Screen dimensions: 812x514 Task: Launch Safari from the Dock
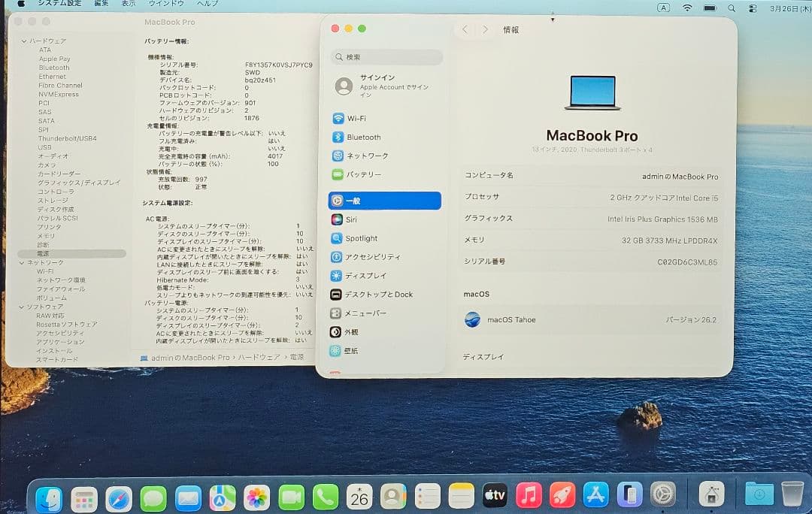tap(119, 498)
